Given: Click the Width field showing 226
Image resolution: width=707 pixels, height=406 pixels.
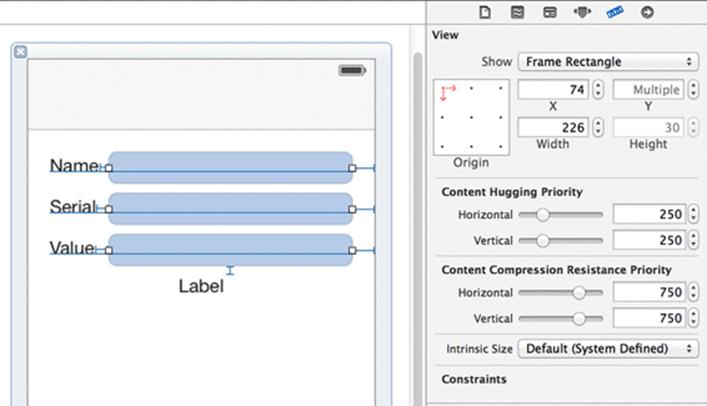Looking at the screenshot, I should [553, 127].
